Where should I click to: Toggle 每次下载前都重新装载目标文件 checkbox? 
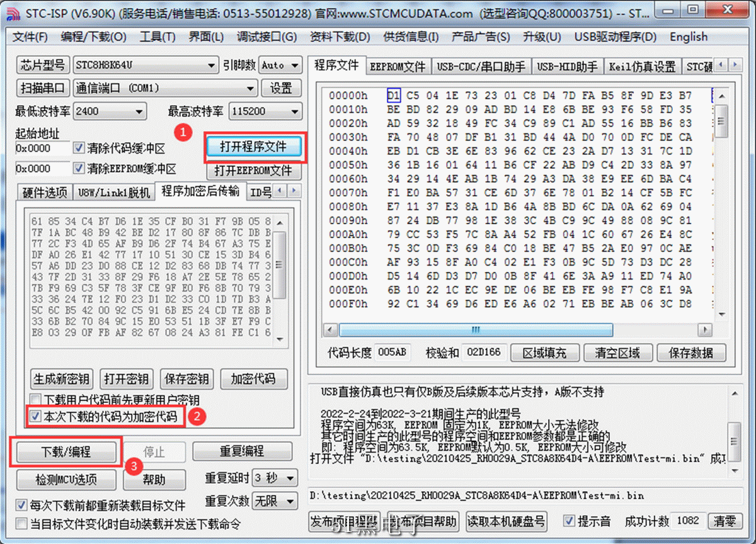pyautogui.click(x=21, y=505)
